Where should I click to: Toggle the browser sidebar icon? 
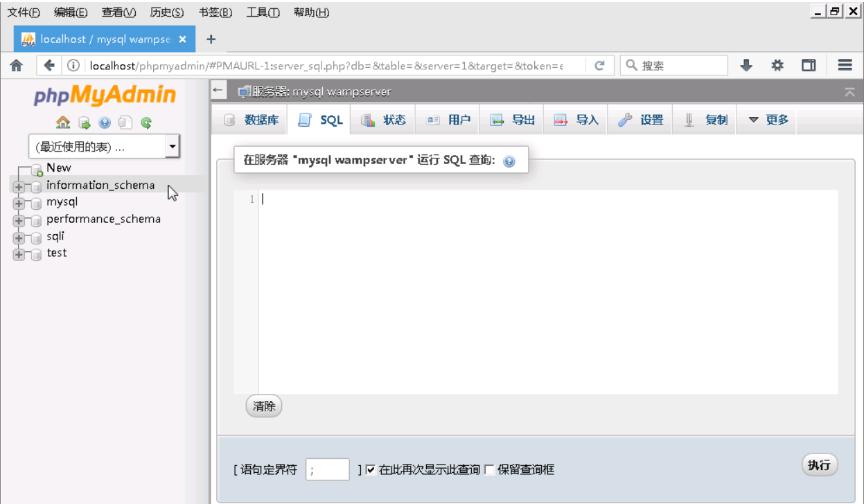809,65
